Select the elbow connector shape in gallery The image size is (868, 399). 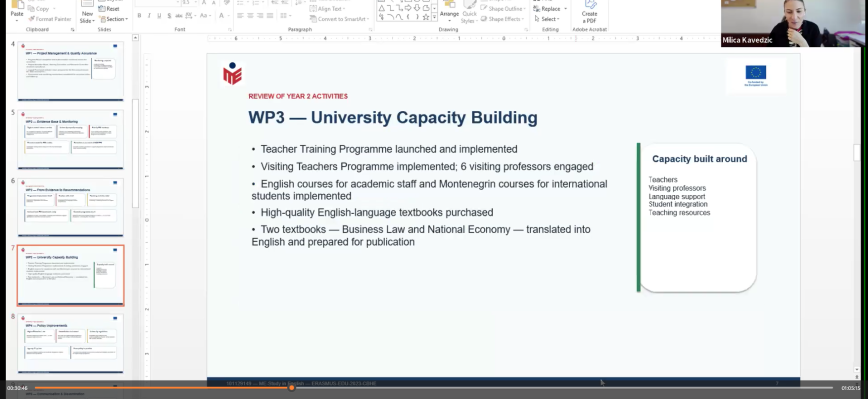click(x=391, y=8)
